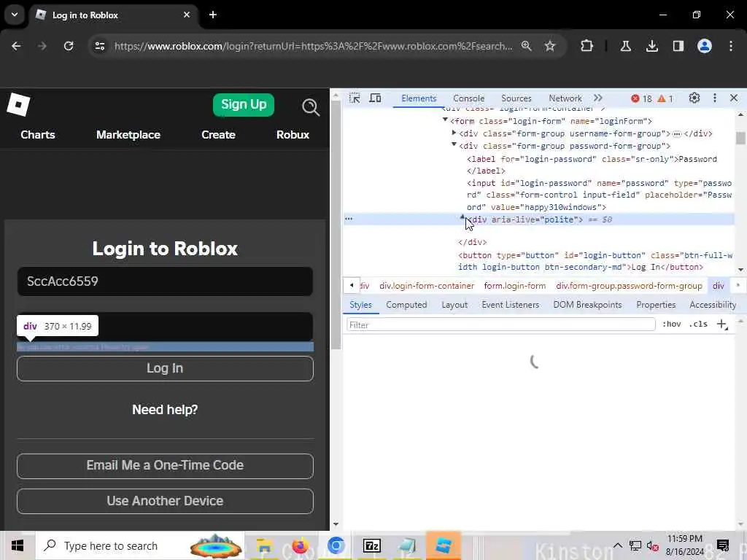Switch to the Sources tab
The image size is (747, 560).
tap(516, 98)
